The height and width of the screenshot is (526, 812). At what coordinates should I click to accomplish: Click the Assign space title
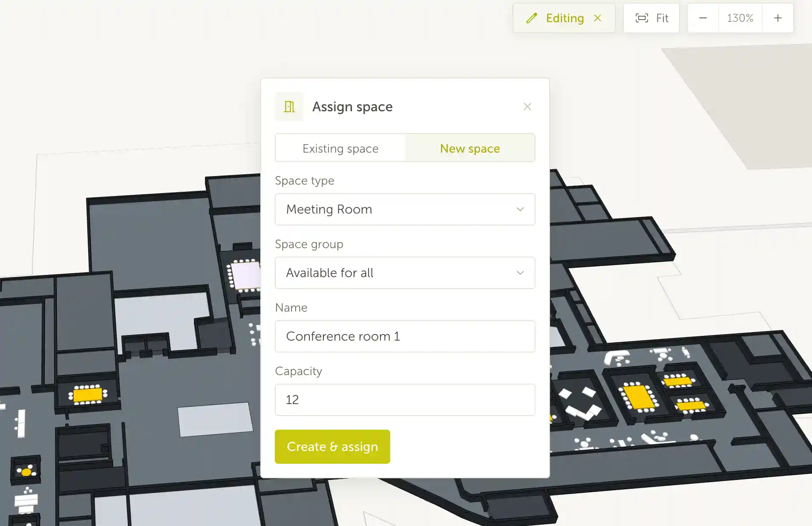click(x=352, y=107)
